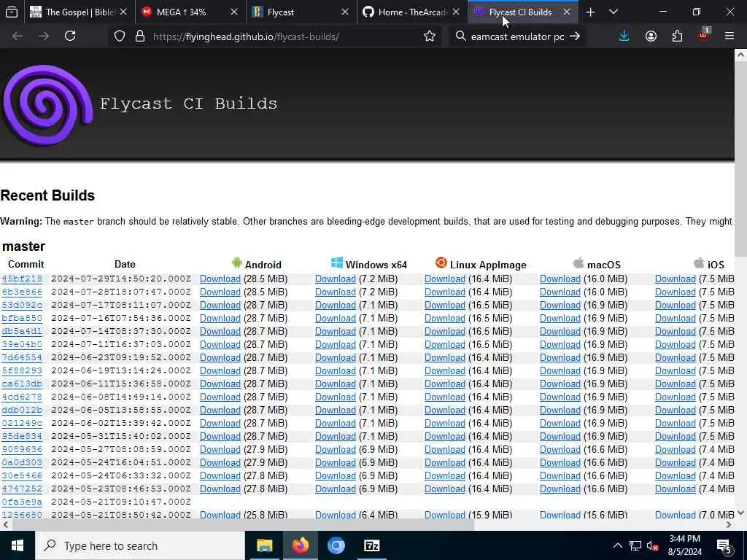
Task: Click the purple Flycast spiral logo
Action: 48,105
